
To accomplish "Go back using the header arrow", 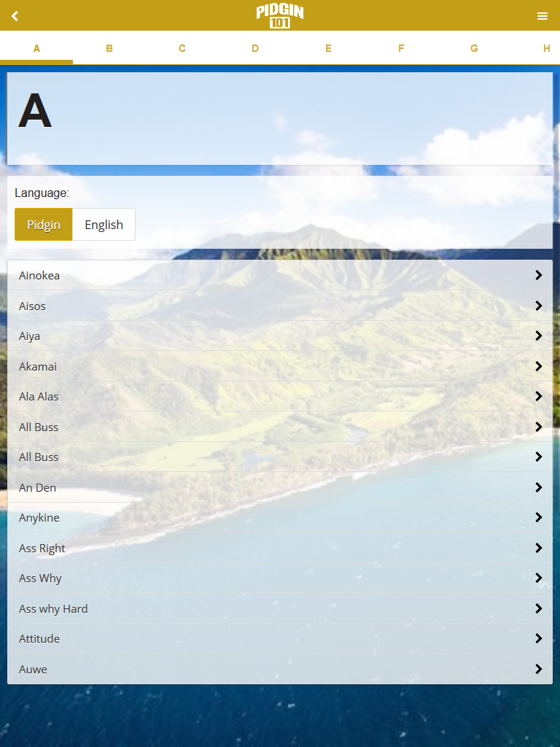I will click(x=15, y=16).
